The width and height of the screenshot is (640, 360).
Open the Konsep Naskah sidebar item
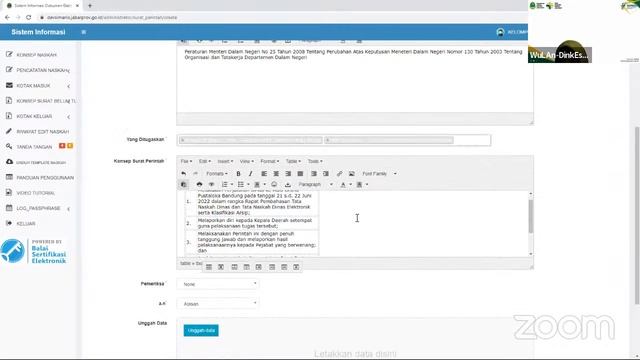(x=37, y=55)
